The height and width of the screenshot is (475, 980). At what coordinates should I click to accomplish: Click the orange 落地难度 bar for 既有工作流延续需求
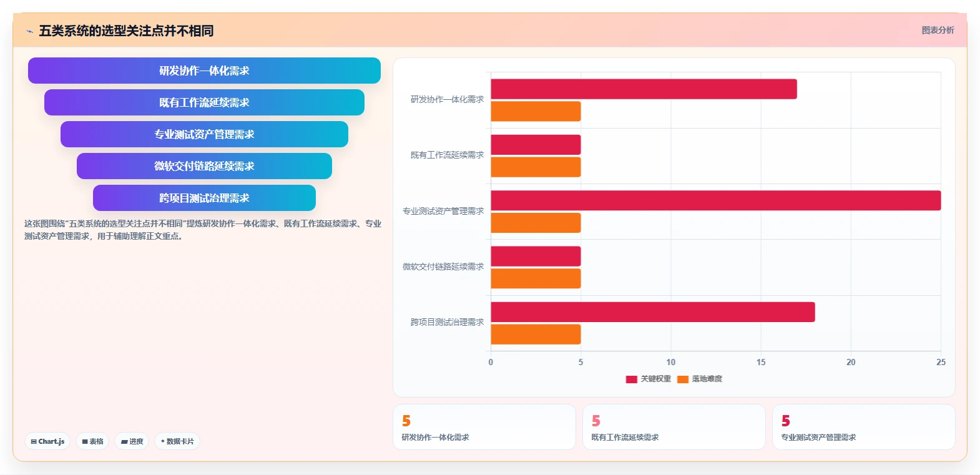coord(536,167)
